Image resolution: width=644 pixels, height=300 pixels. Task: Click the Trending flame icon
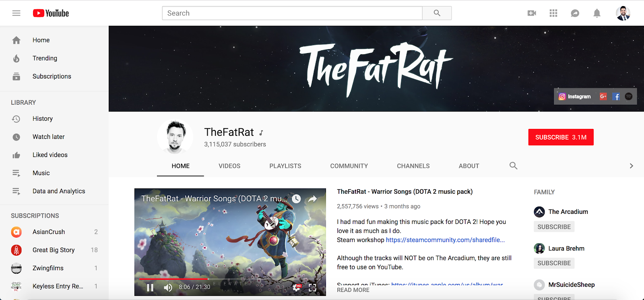(x=16, y=58)
